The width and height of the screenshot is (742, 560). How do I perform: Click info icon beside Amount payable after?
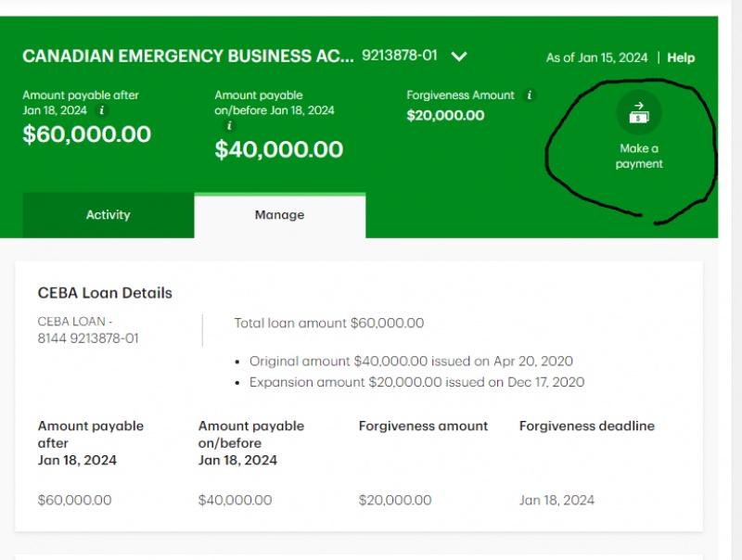102,110
